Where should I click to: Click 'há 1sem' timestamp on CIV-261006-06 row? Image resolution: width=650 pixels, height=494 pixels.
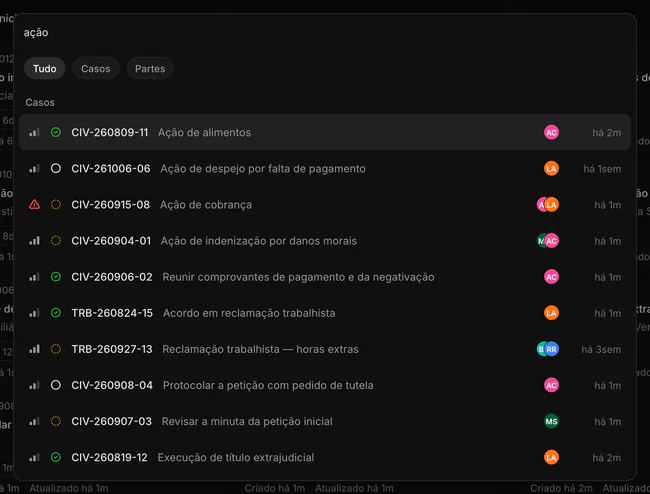[602, 169]
